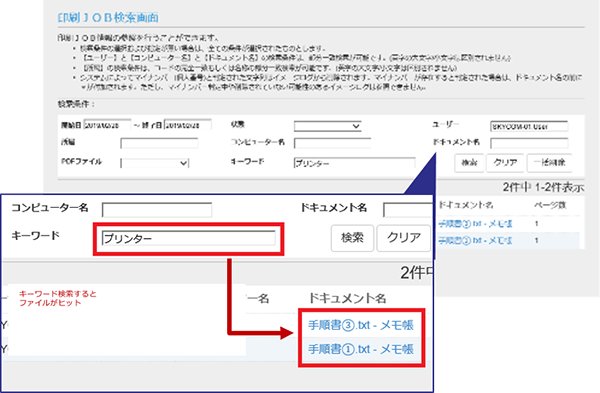Click the enlarged キーワード field containing プリンター
This screenshot has height=393, width=600.
[x=188, y=238]
